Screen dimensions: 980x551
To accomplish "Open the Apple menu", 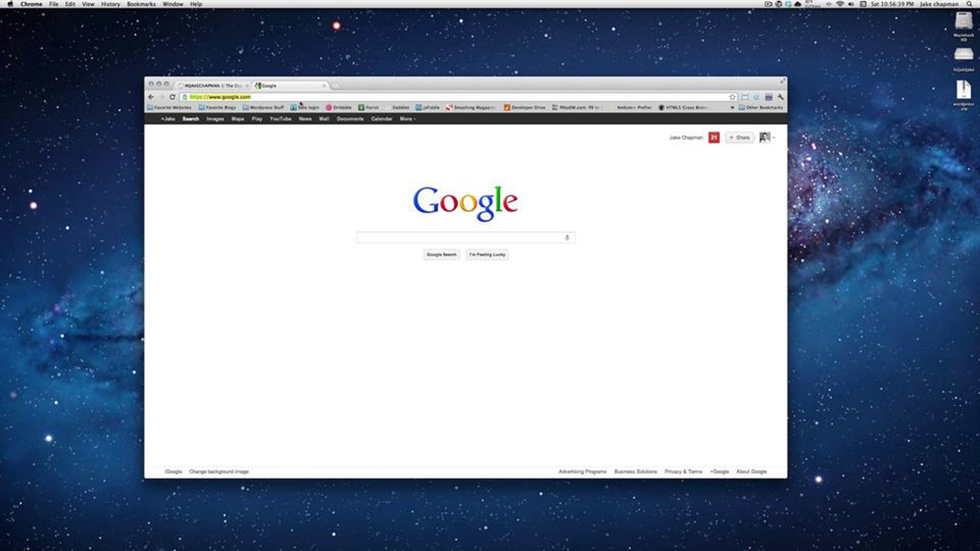I will [x=10, y=4].
